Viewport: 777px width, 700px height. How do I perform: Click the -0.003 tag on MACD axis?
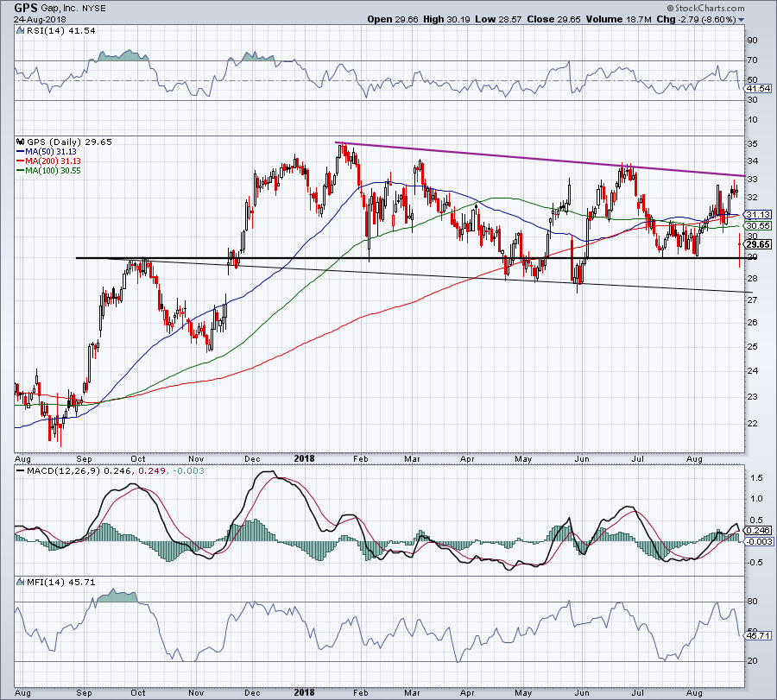pyautogui.click(x=760, y=541)
